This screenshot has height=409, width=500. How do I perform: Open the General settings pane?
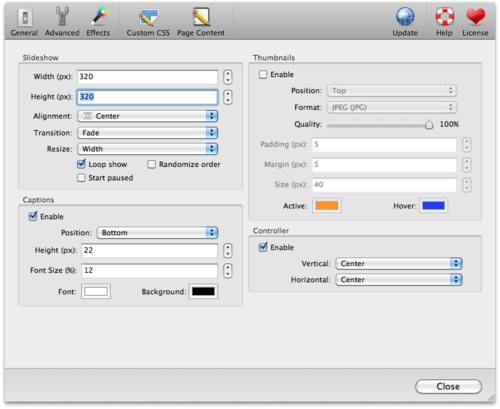tap(24, 22)
